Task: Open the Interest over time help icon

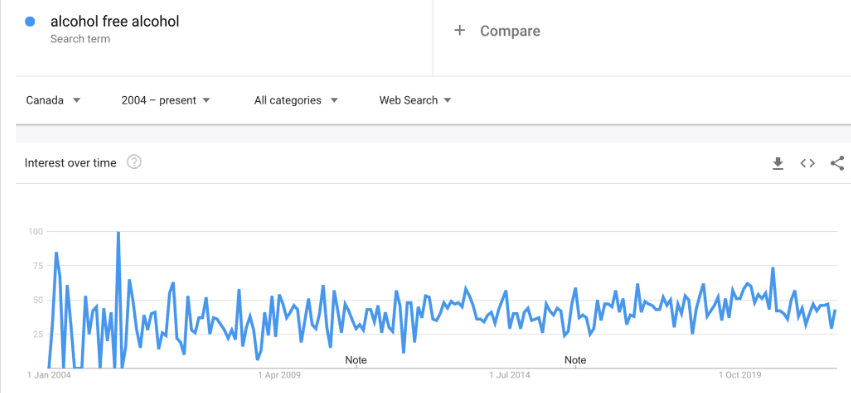Action: pyautogui.click(x=134, y=162)
